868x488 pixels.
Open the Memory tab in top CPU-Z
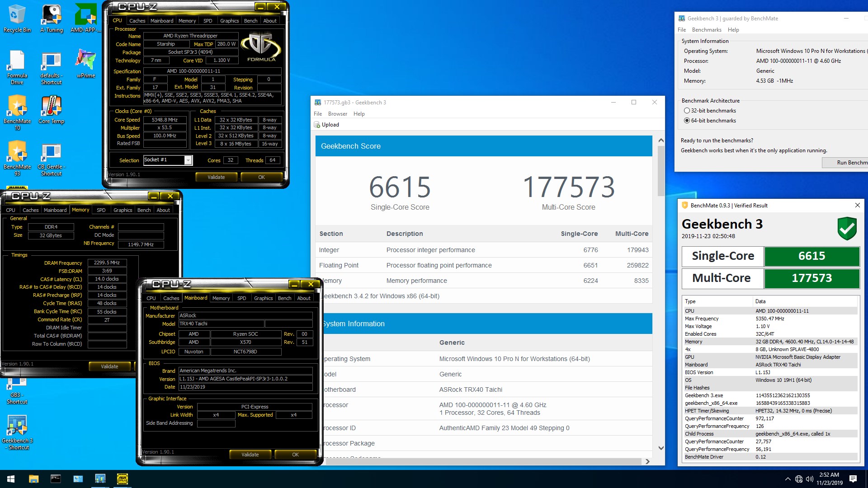pos(187,21)
